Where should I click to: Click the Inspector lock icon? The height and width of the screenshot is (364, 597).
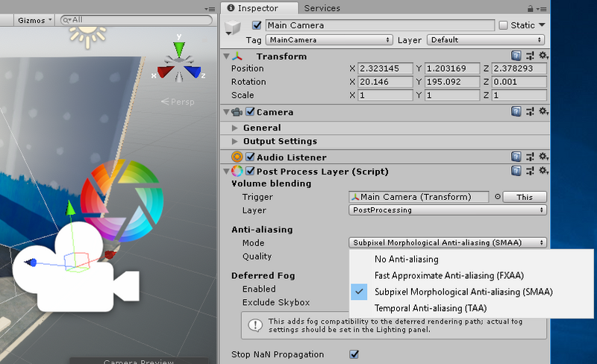point(531,8)
